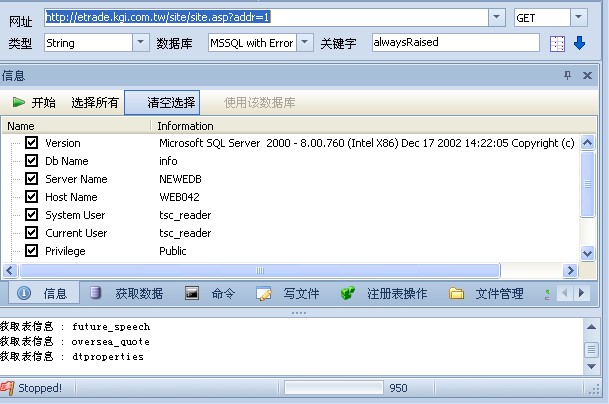Switch to the 写文件 tab
The image size is (609, 404).
[x=288, y=293]
